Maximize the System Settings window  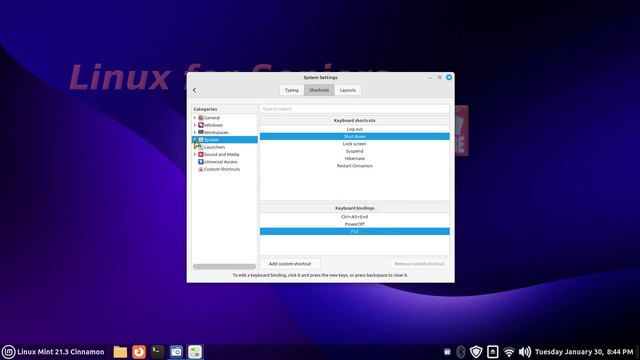coord(440,77)
